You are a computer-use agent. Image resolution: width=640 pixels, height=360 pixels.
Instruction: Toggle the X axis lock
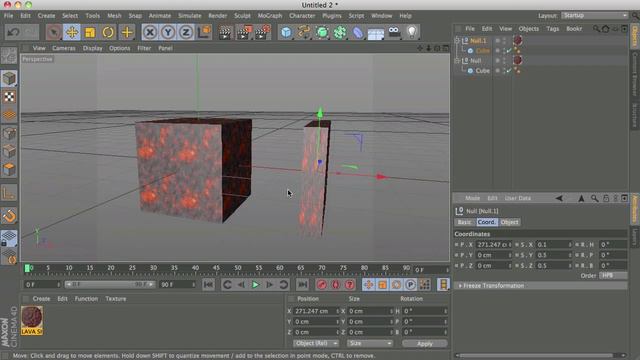(150, 32)
